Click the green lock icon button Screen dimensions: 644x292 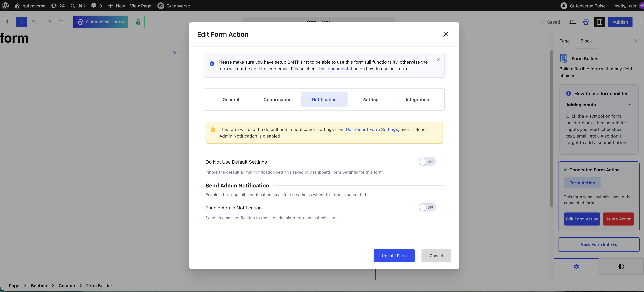click(x=138, y=22)
